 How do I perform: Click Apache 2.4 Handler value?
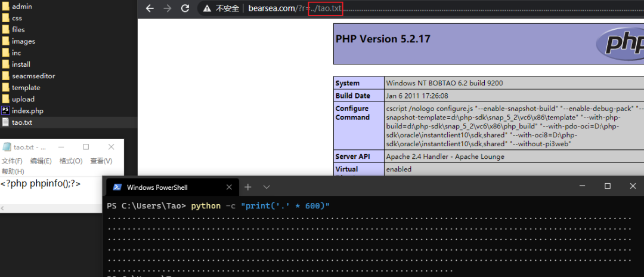coord(445,156)
